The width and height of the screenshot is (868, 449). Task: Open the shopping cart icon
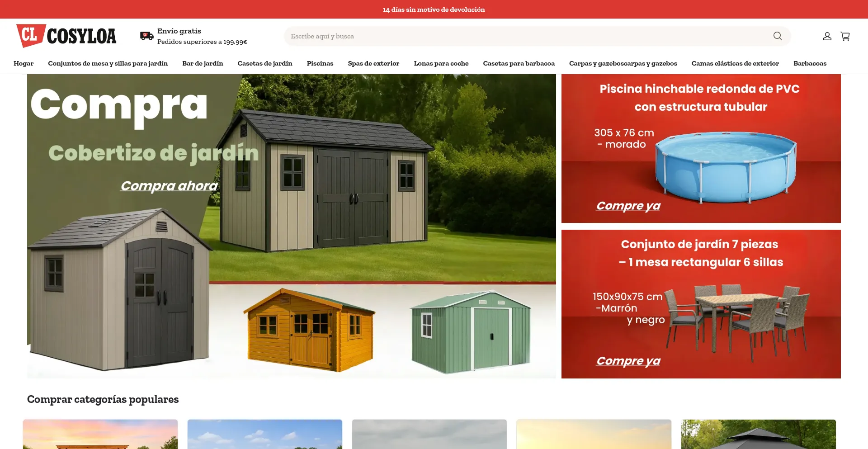coord(845,36)
